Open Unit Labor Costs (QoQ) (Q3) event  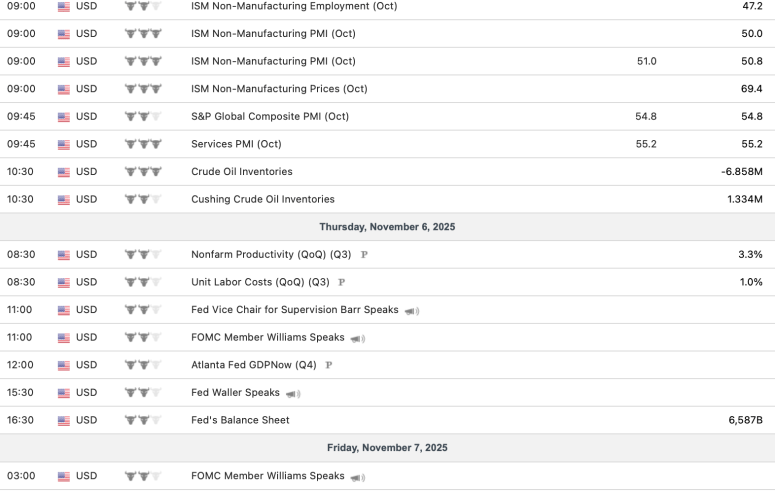click(260, 282)
